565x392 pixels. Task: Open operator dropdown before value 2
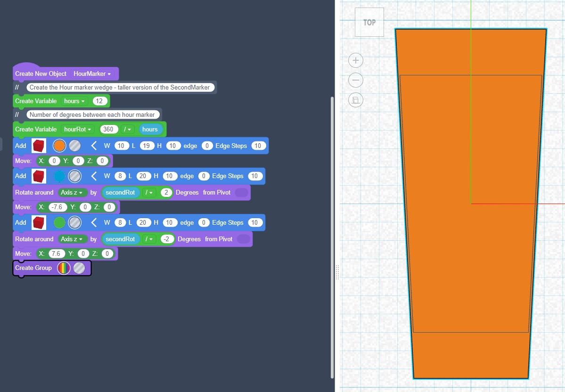[148, 192]
